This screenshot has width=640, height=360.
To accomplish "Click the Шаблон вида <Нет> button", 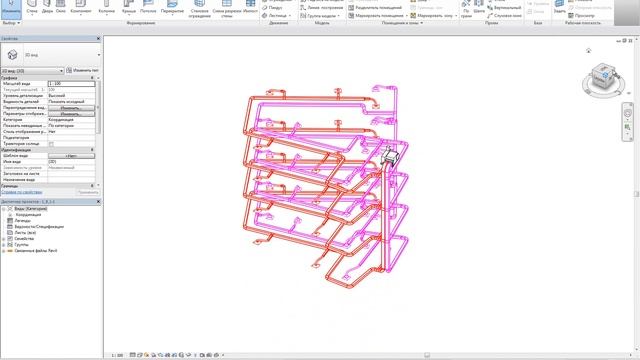I will [x=71, y=156].
